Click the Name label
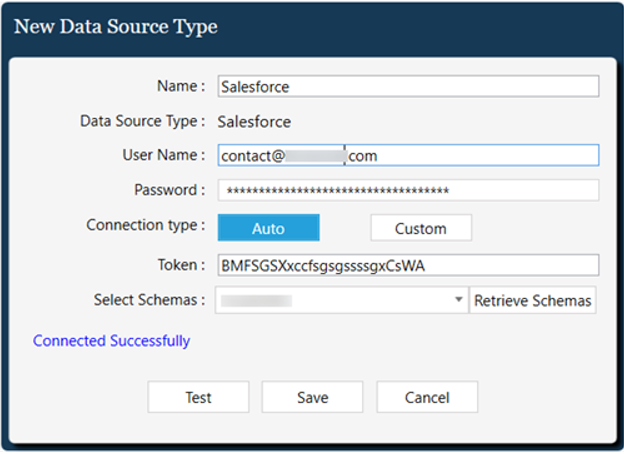This screenshot has height=454, width=624. [180, 87]
